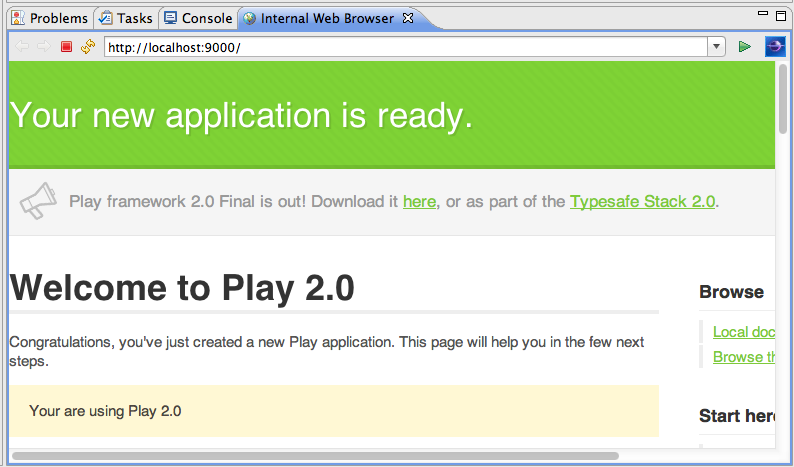
Task: Close the Internal Web Browser tab
Action: [x=408, y=18]
